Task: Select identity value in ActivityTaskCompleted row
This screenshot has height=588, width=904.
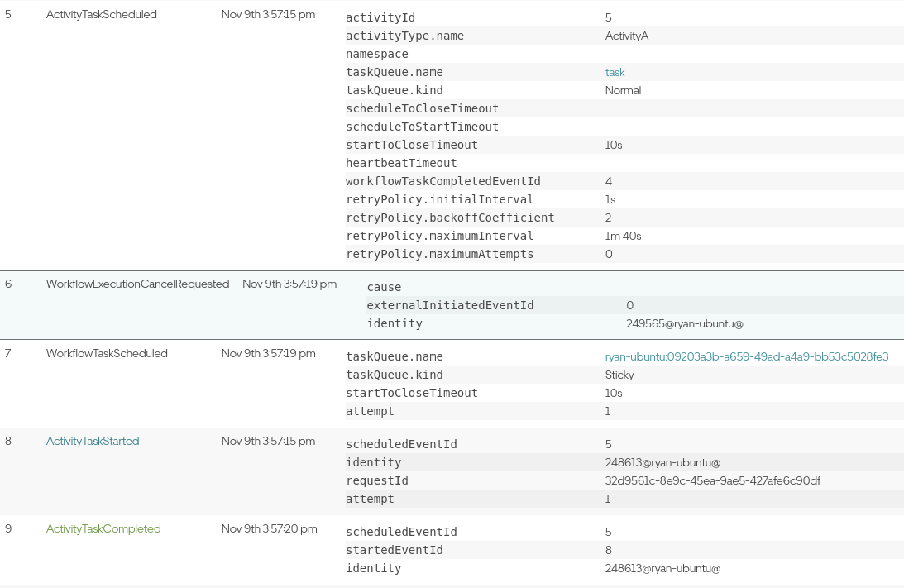Action: (662, 568)
